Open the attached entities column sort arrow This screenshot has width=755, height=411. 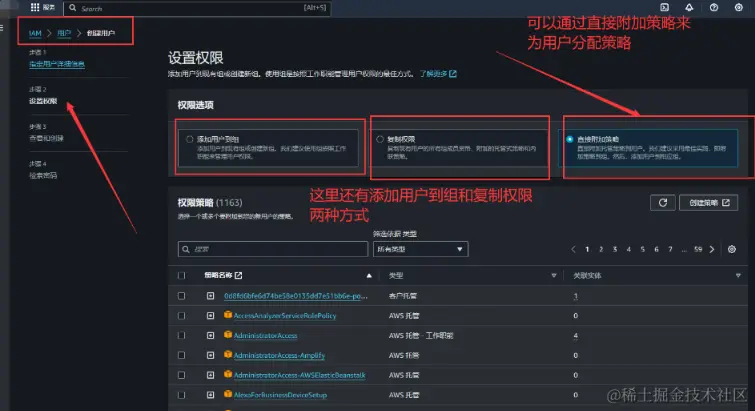click(738, 276)
